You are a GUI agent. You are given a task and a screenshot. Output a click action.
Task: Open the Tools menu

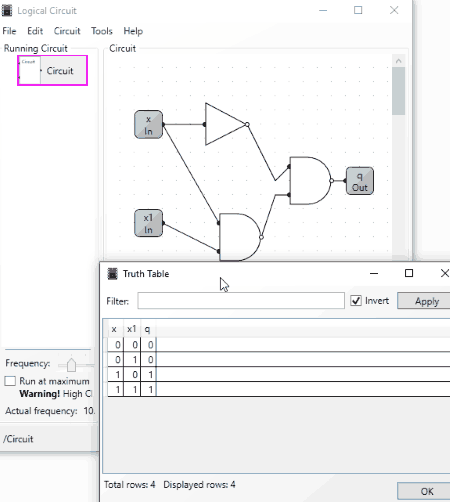[x=102, y=31]
